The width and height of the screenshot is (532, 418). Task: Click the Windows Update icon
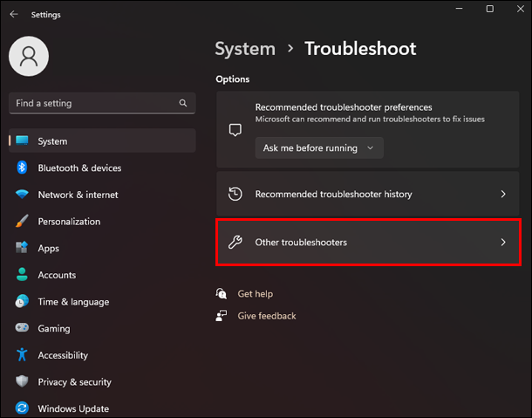point(22,408)
